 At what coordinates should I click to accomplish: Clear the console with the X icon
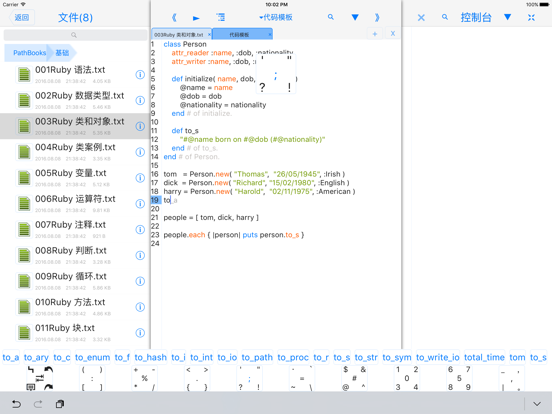(421, 18)
